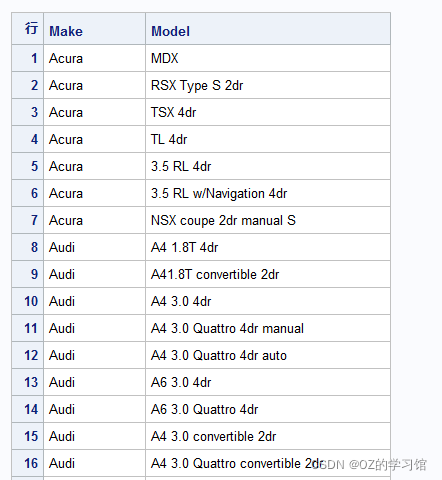Click row number 7

click(27, 220)
